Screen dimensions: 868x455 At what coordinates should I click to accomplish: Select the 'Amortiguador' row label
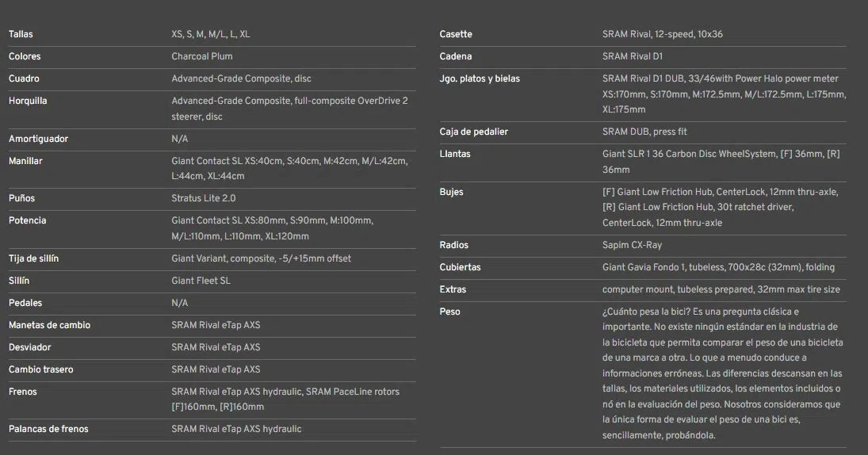click(38, 140)
